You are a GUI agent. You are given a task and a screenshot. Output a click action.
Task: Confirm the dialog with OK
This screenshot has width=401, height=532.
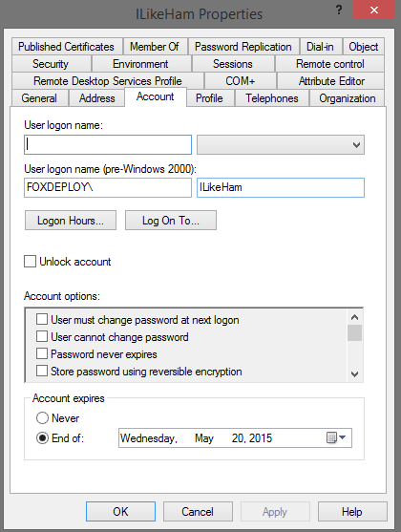pos(120,512)
